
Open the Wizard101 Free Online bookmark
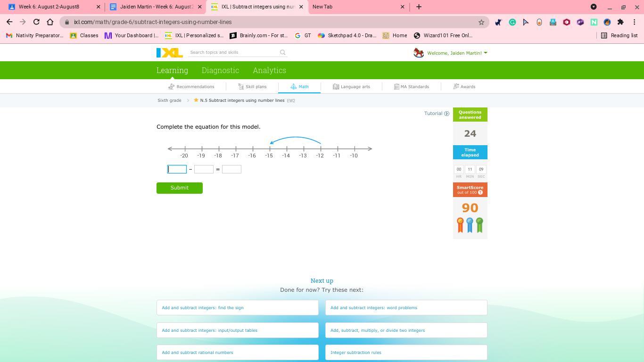443,35
